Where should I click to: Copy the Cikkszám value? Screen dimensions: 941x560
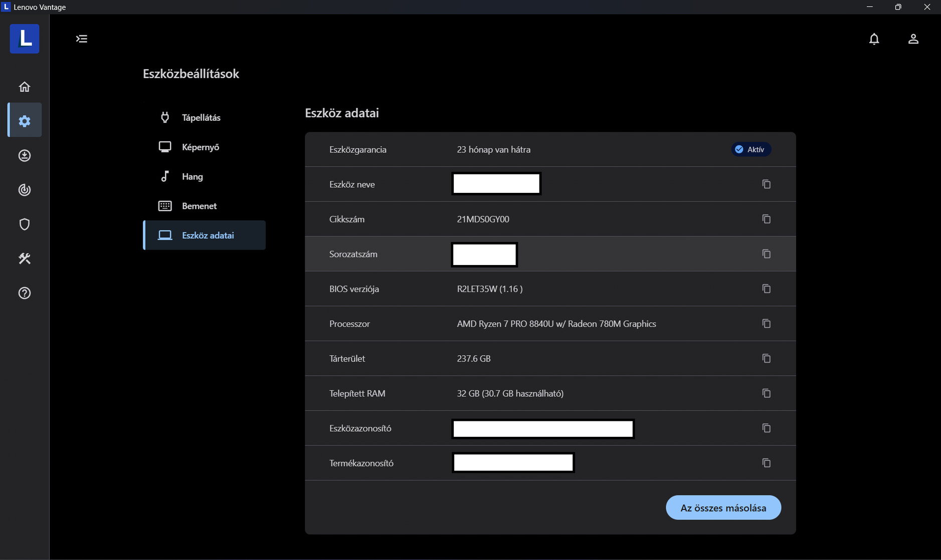click(x=766, y=219)
